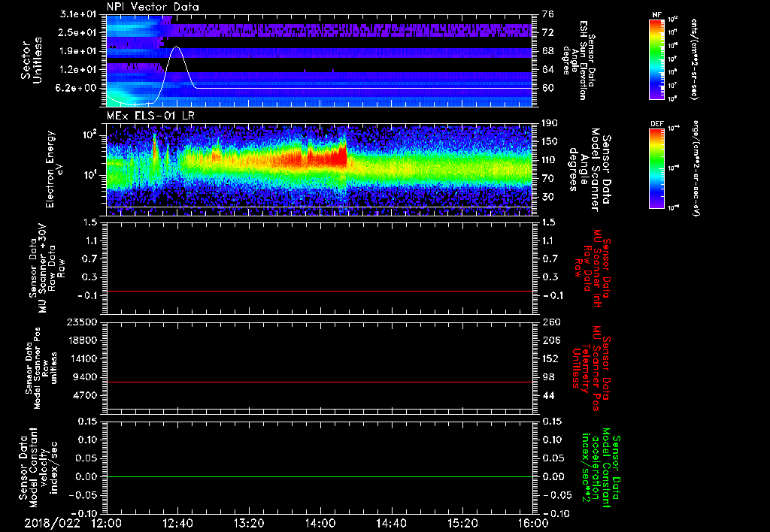Click the DEF color bar gradient

656,168
